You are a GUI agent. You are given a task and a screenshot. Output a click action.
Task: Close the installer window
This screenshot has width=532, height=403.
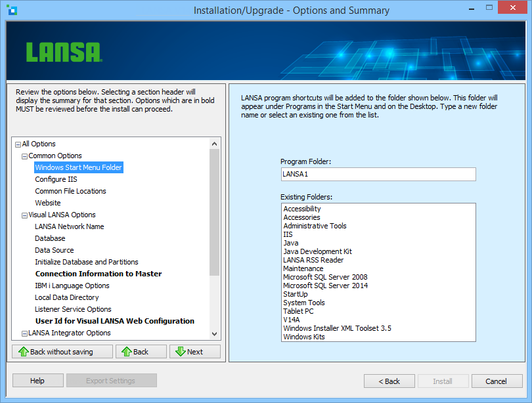pyautogui.click(x=512, y=7)
